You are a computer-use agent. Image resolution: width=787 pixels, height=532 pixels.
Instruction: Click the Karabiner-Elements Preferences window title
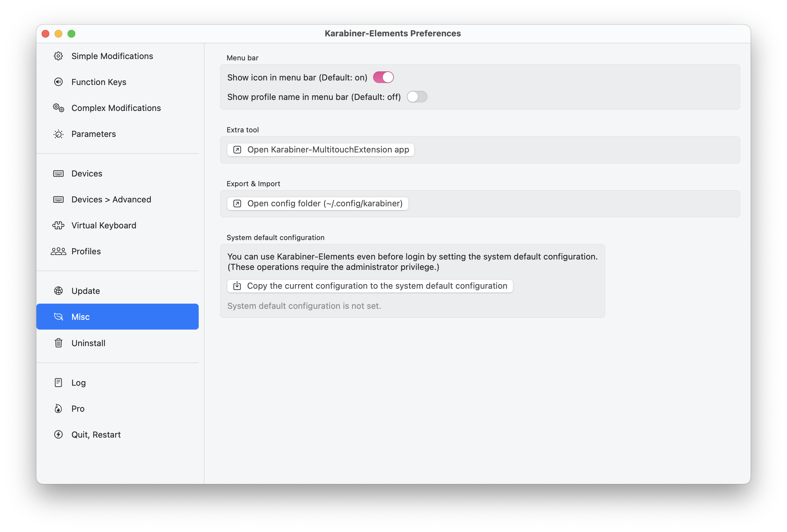tap(393, 33)
